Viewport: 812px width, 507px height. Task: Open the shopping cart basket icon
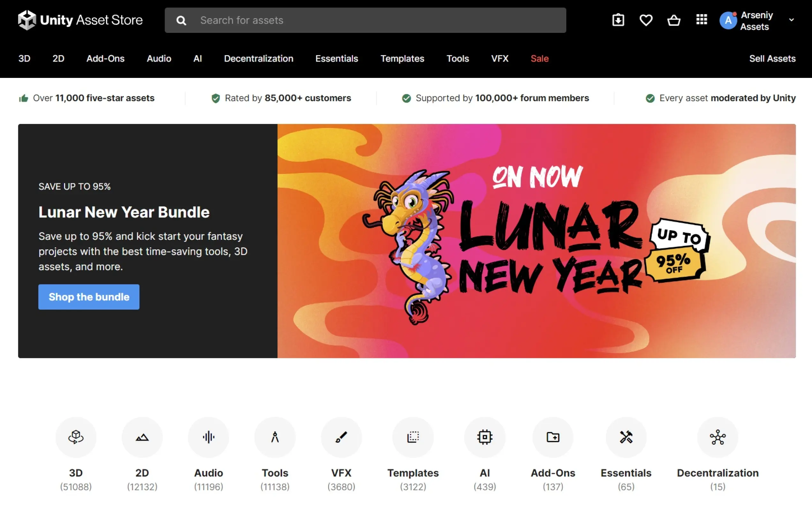(673, 20)
